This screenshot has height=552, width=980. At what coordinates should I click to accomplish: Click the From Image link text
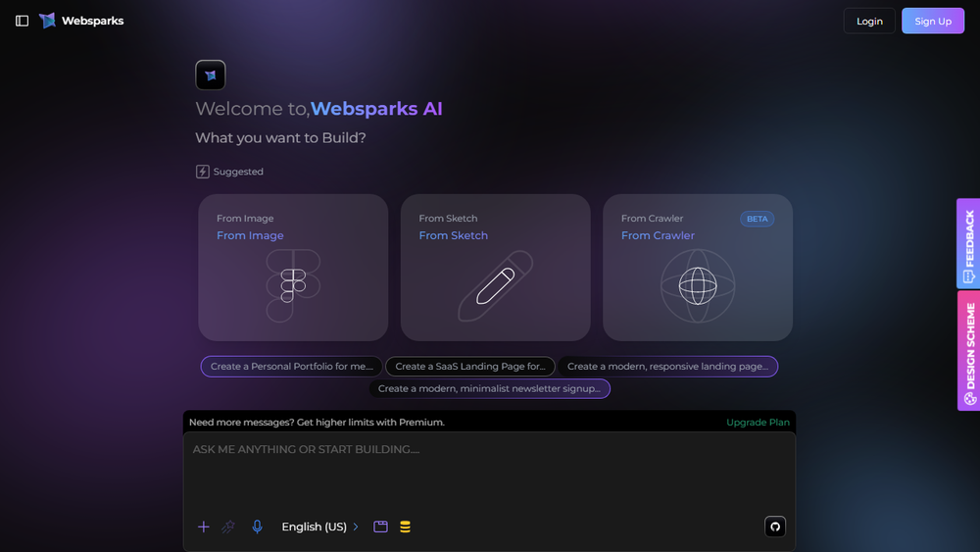click(250, 235)
